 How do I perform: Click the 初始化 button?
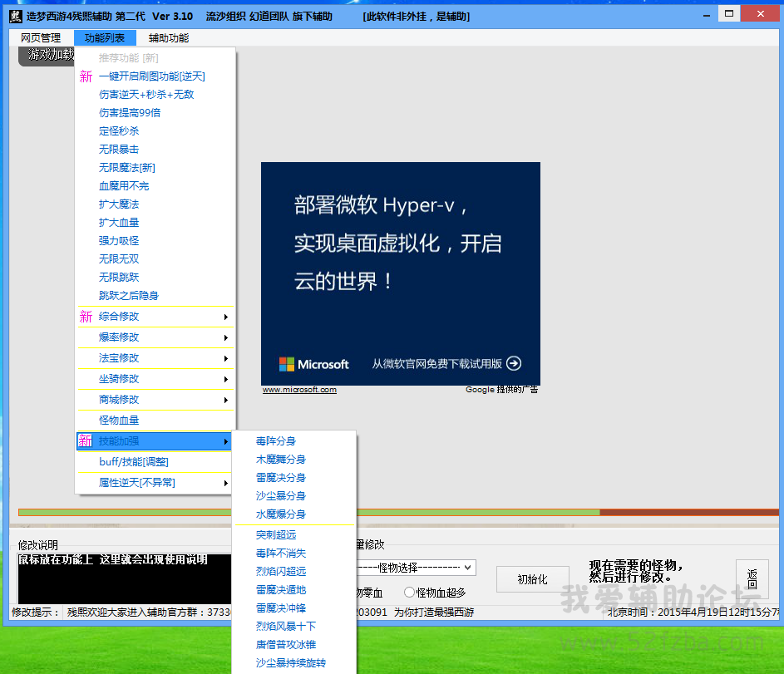coord(532,579)
